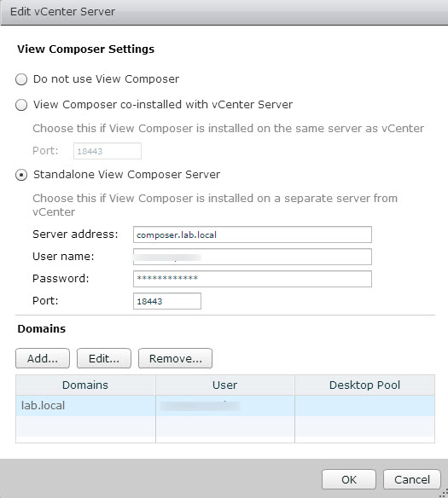Viewport: 448px width, 498px height.
Task: Click Remove... to delete the domain
Action: tap(176, 358)
